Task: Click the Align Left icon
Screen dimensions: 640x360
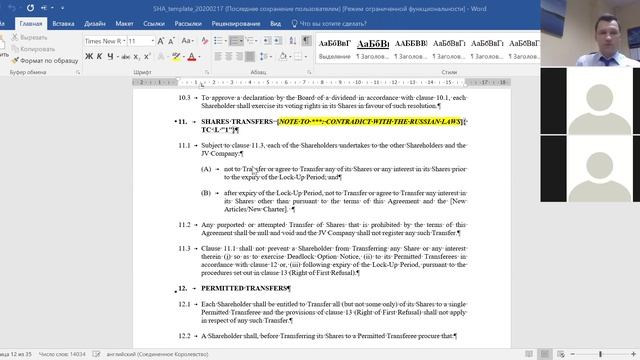Action: tap(218, 57)
